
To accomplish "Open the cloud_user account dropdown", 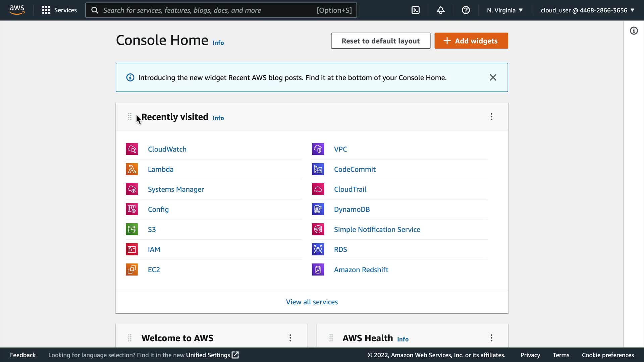I will coord(587,10).
